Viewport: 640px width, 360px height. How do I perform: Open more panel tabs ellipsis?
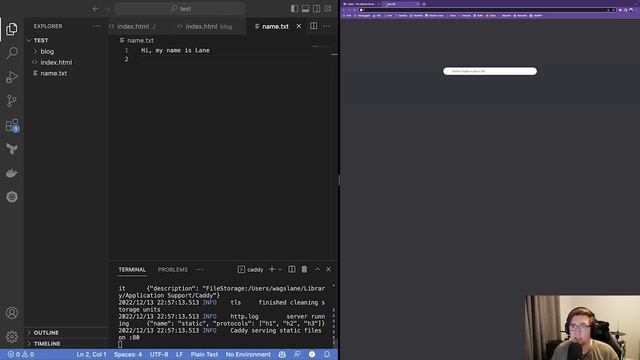pos(200,269)
